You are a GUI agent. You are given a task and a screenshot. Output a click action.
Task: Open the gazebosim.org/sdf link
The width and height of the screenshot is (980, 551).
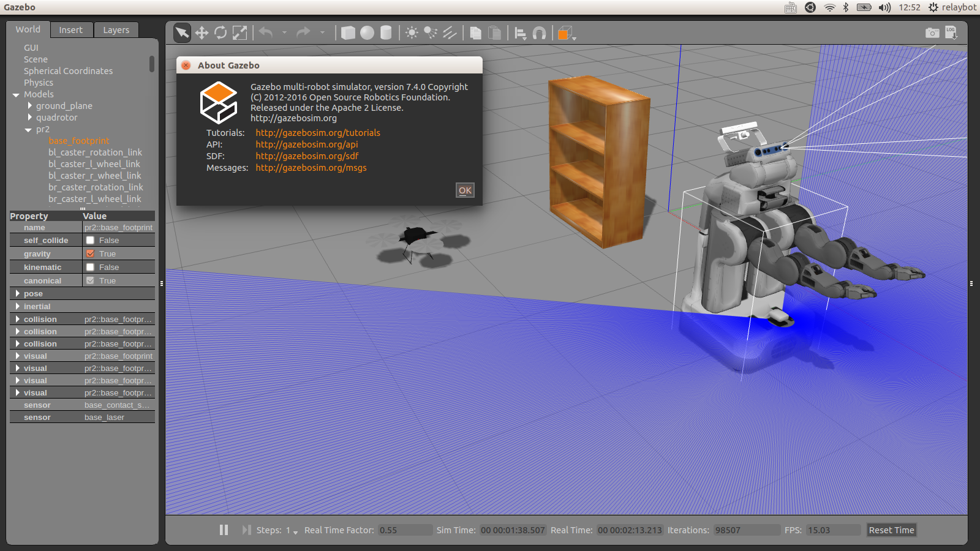point(307,156)
